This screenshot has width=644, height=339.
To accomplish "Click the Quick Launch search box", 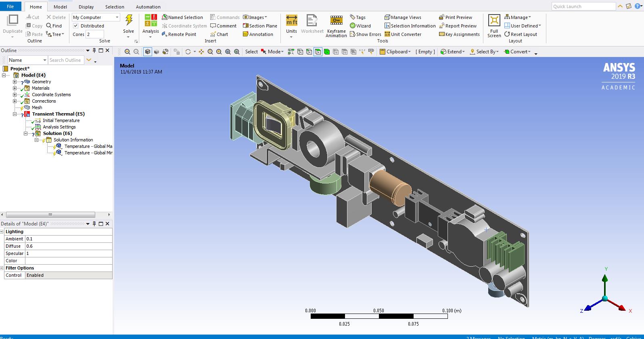I will coord(583,6).
